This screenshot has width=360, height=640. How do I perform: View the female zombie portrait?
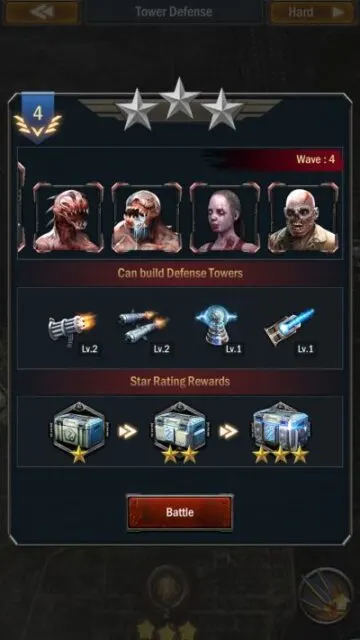[x=224, y=218]
